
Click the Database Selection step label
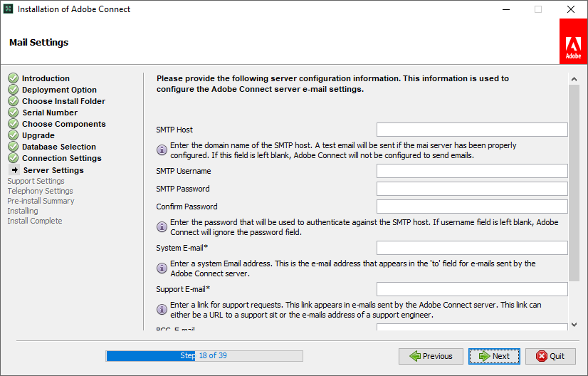(x=59, y=147)
